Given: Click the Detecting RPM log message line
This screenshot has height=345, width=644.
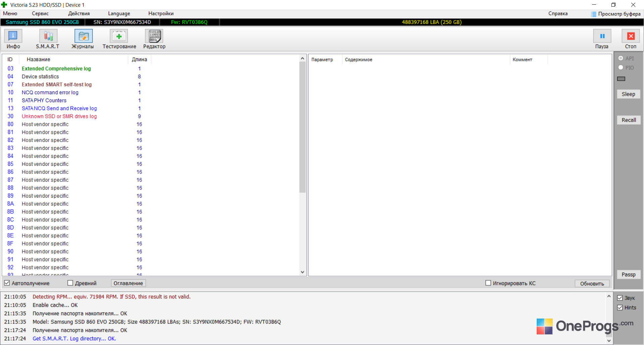Looking at the screenshot, I should (x=111, y=297).
